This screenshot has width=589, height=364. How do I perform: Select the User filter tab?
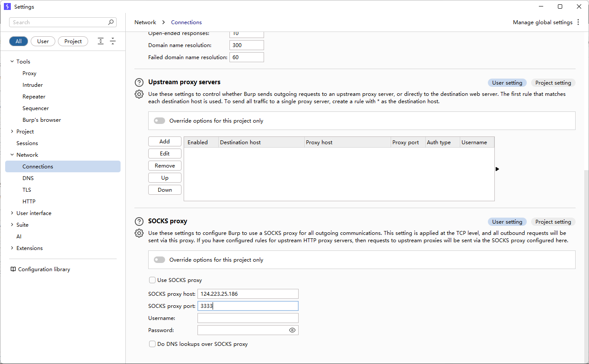(x=43, y=41)
